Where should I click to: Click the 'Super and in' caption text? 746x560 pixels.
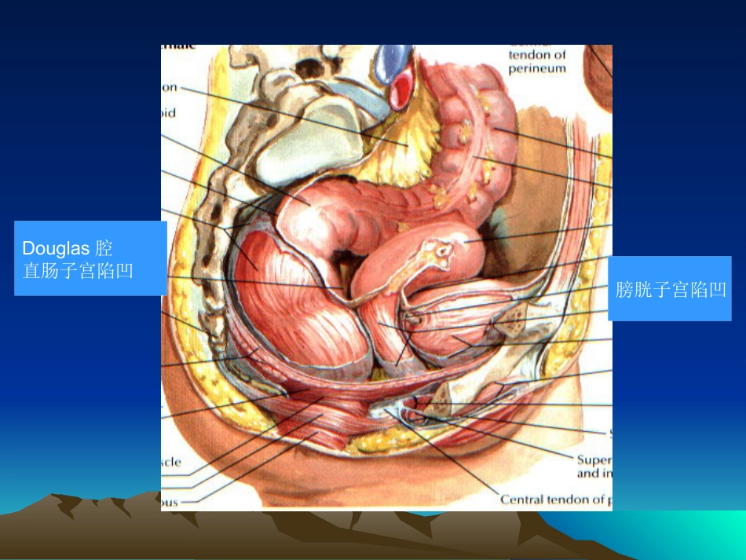[594, 467]
